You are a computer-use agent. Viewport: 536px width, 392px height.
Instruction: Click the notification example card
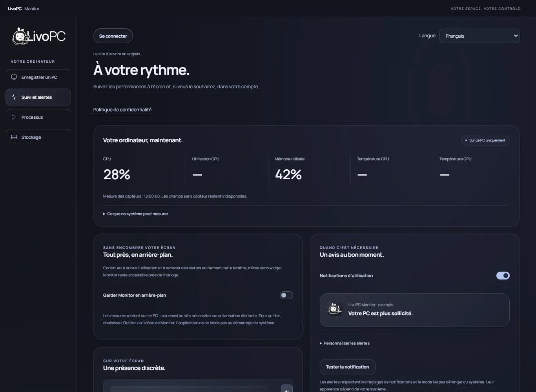415,310
